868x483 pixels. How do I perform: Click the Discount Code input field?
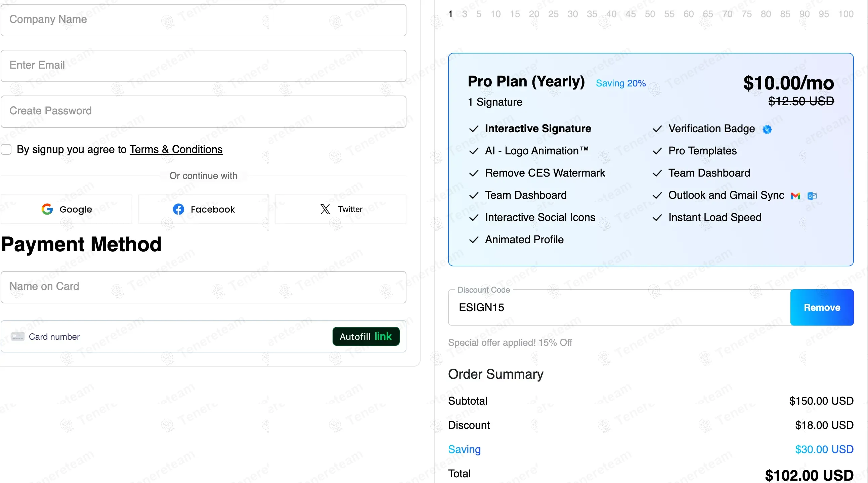pos(619,308)
